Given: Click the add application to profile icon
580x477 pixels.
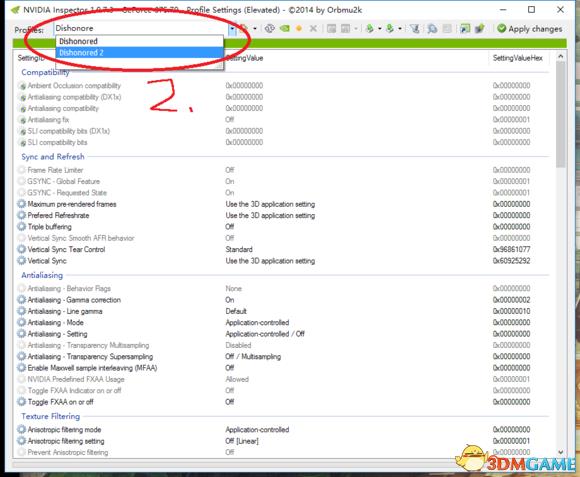Looking at the screenshot, I should tap(331, 28).
